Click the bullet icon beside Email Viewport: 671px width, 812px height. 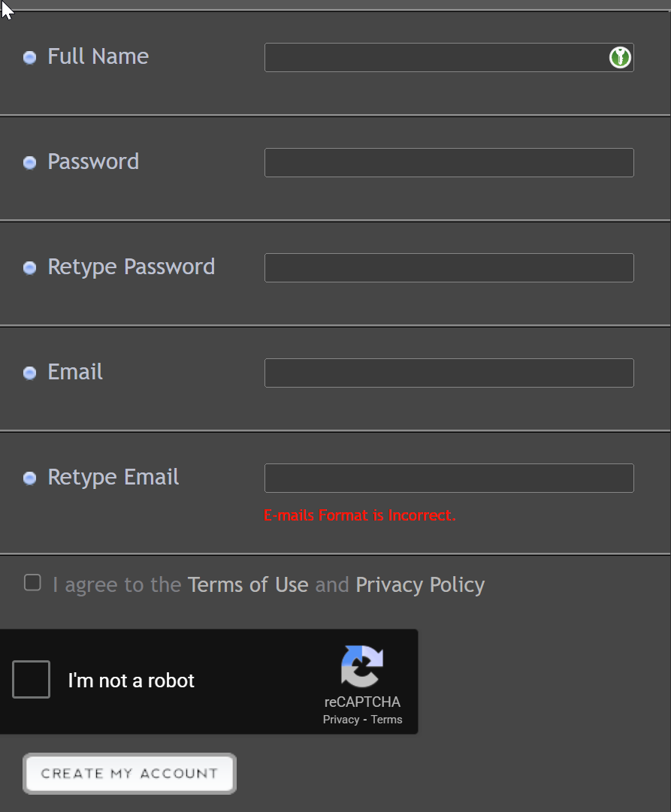click(30, 373)
